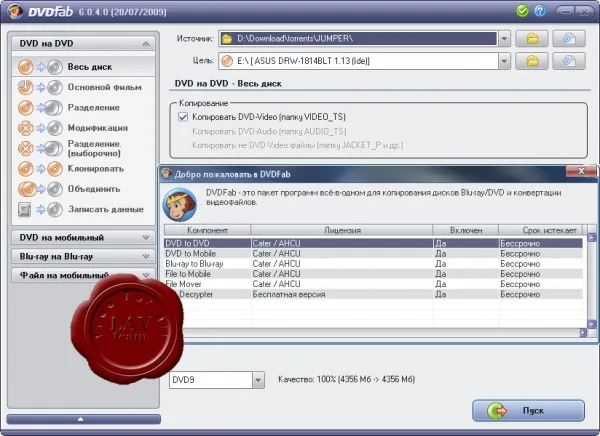Click Да in the Blu-ray to Blu-ray row
The height and width of the screenshot is (436, 600).
440,264
